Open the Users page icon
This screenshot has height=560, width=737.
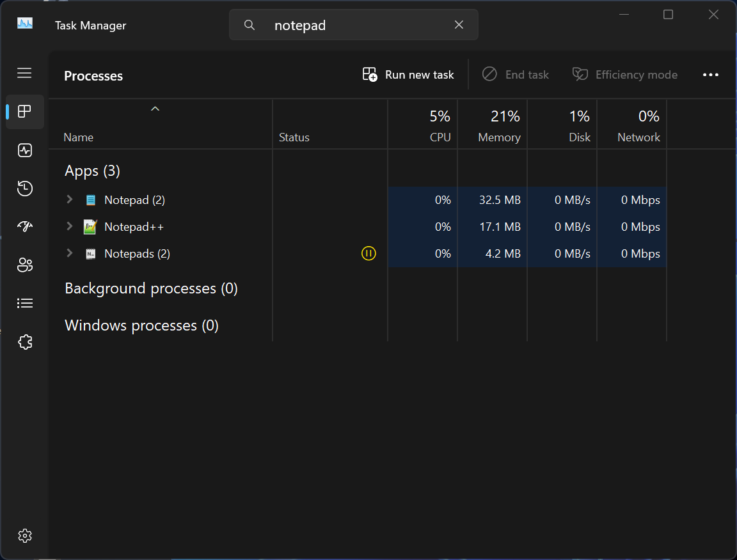click(x=24, y=265)
